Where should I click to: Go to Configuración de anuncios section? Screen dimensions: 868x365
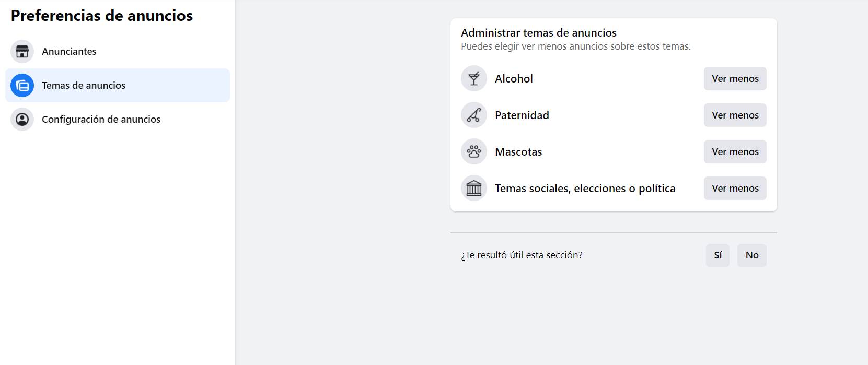point(101,120)
